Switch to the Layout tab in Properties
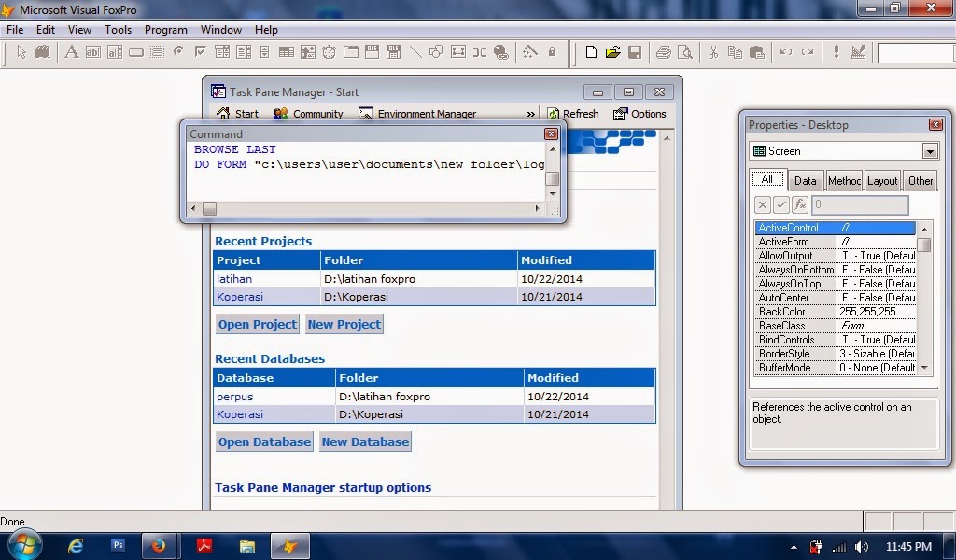This screenshot has width=956, height=560. pyautogui.click(x=881, y=181)
